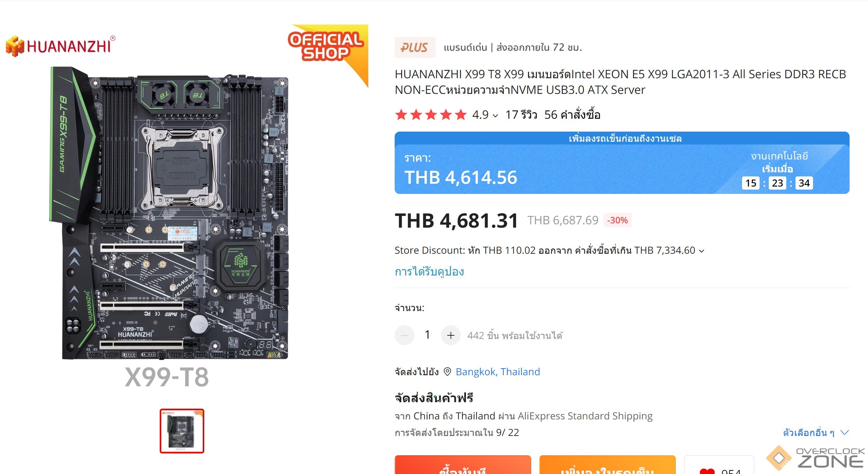Select the motherboard thumbnail image
868x474 pixels.
(182, 431)
